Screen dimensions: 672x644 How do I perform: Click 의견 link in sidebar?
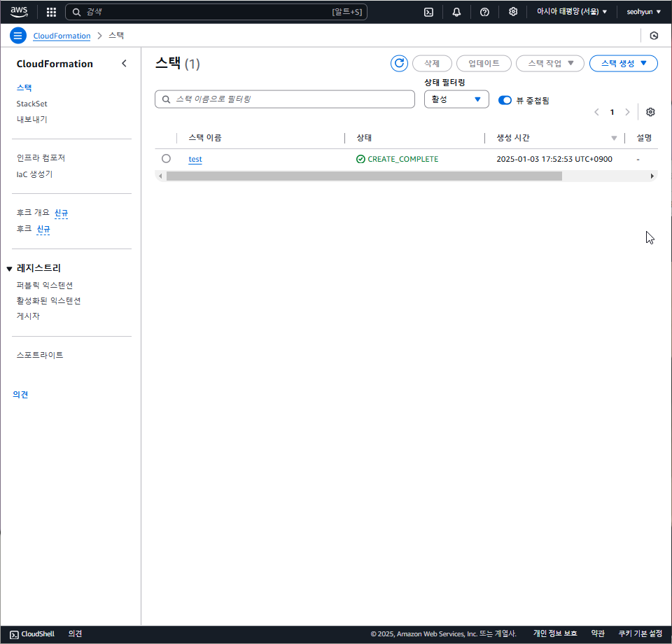pyautogui.click(x=20, y=394)
